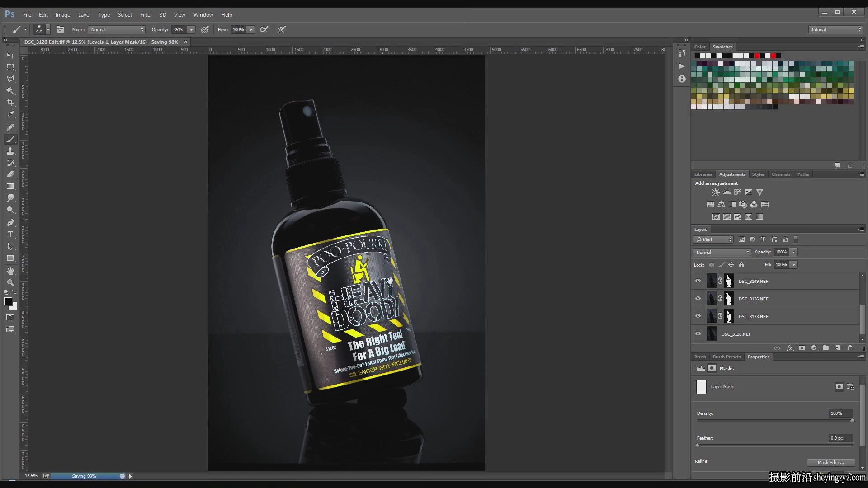Image resolution: width=868 pixels, height=488 pixels.
Task: Add layer mask button in Layers panel
Action: (x=802, y=348)
